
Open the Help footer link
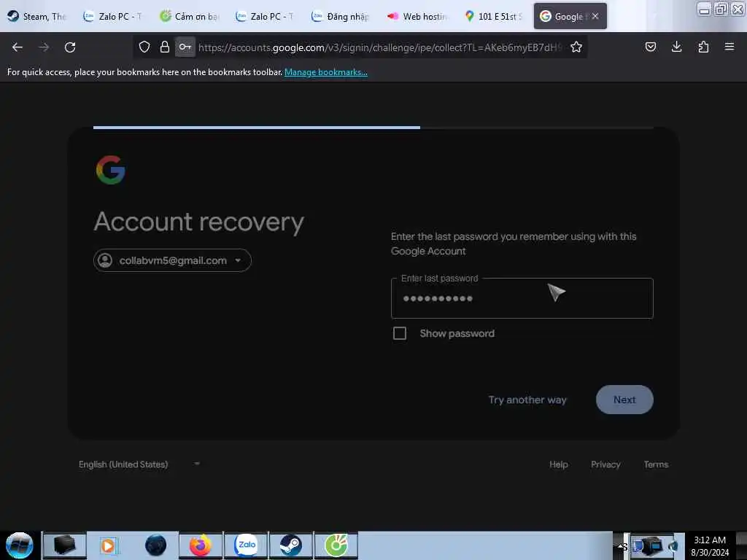point(558,464)
